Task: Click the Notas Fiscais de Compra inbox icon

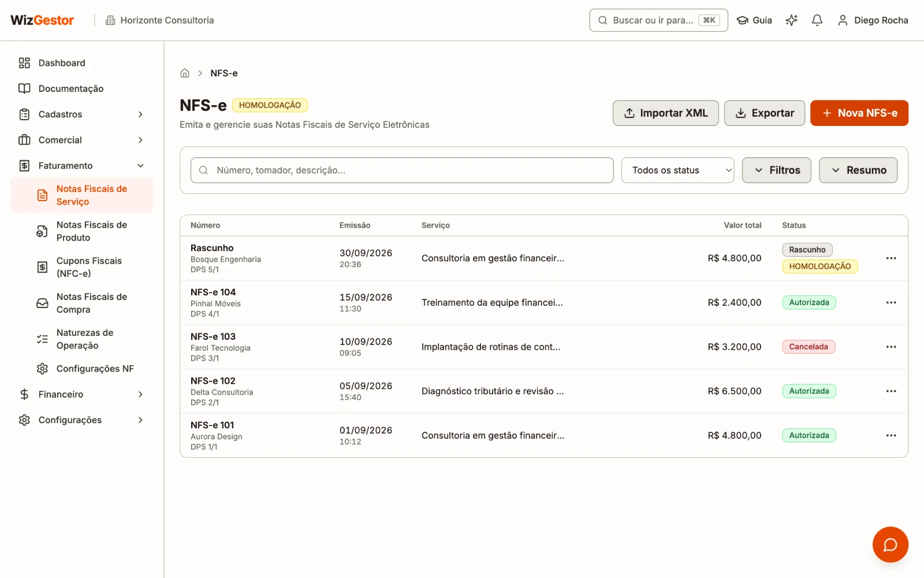Action: pyautogui.click(x=42, y=303)
